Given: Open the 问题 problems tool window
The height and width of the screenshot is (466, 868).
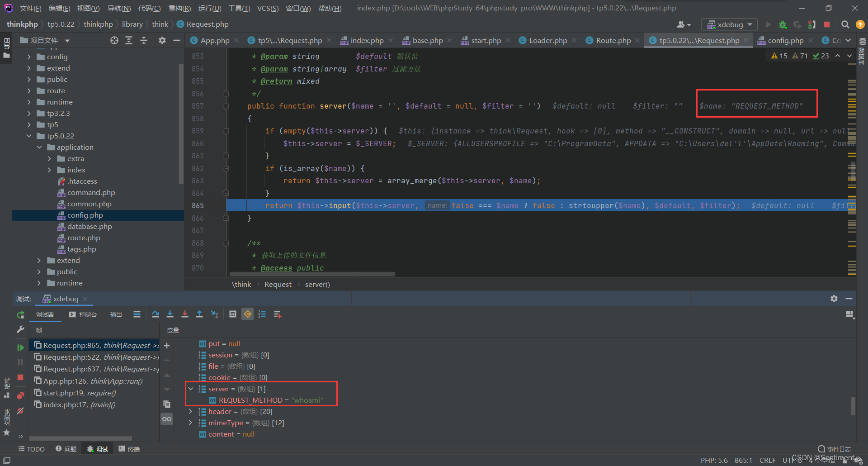Looking at the screenshot, I should [66, 449].
